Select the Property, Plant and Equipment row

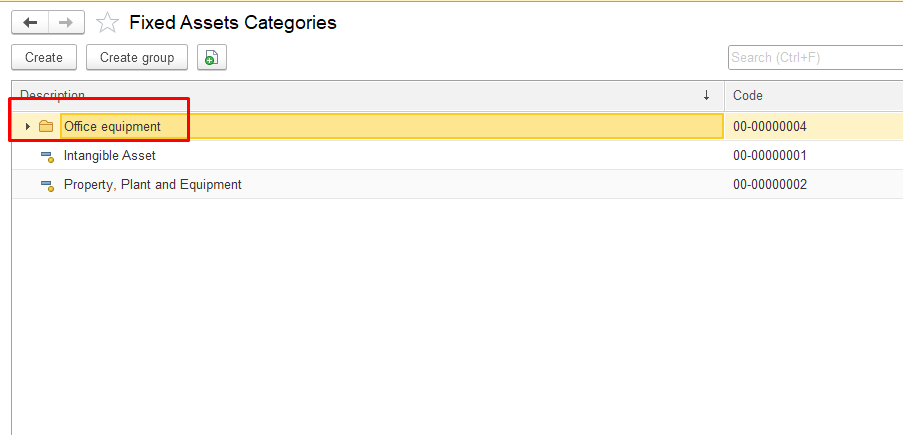pyautogui.click(x=152, y=185)
